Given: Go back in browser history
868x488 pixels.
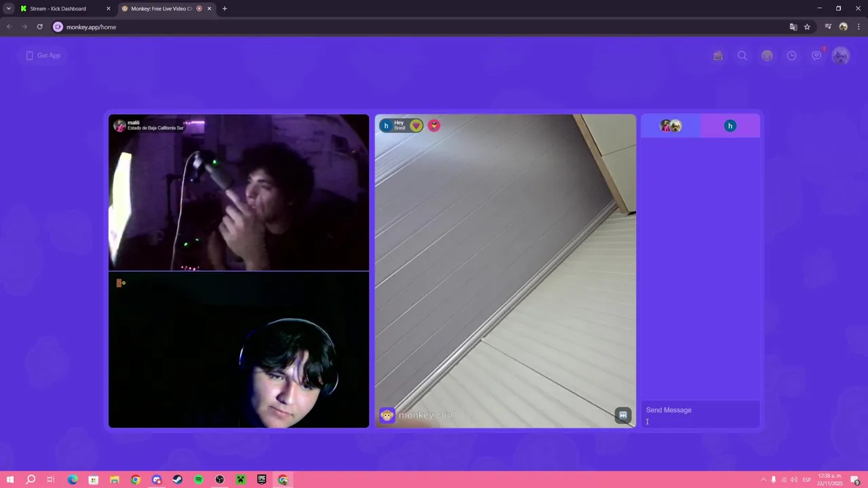Looking at the screenshot, I should pos(9,27).
